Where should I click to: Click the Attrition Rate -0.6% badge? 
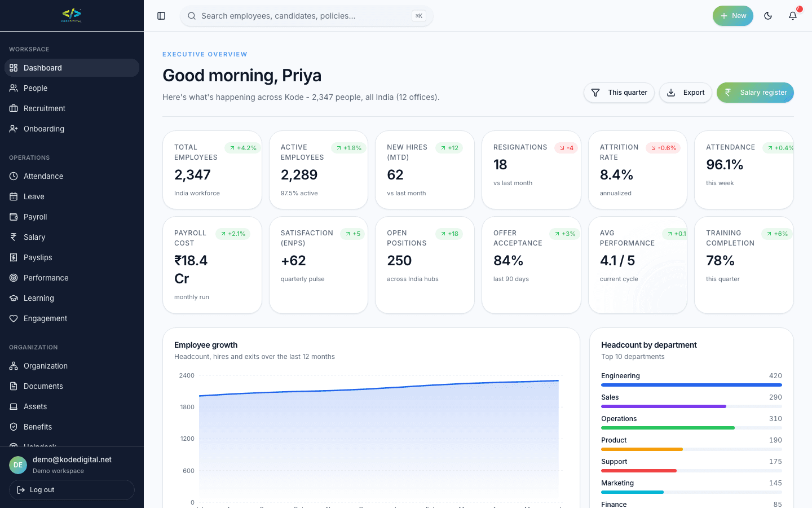tap(663, 148)
